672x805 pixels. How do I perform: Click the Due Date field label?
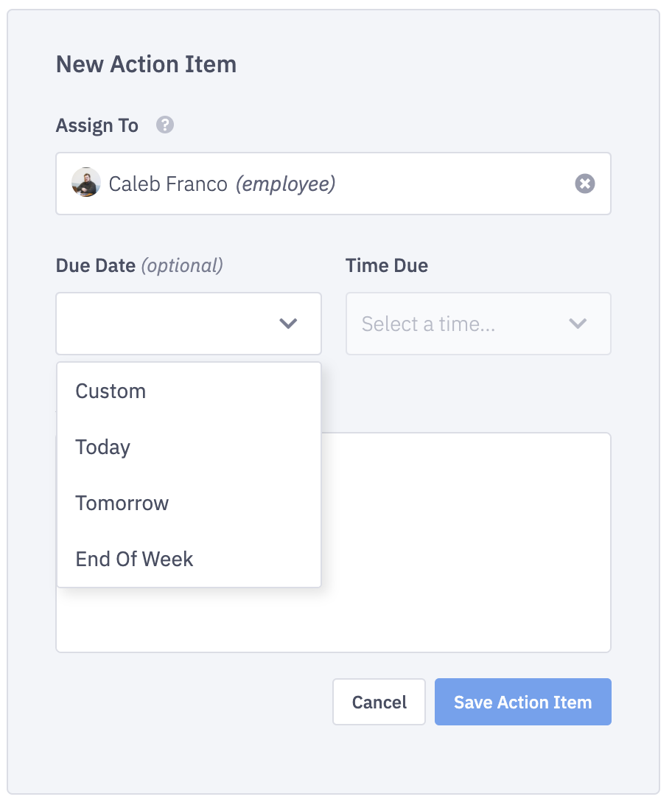click(96, 265)
